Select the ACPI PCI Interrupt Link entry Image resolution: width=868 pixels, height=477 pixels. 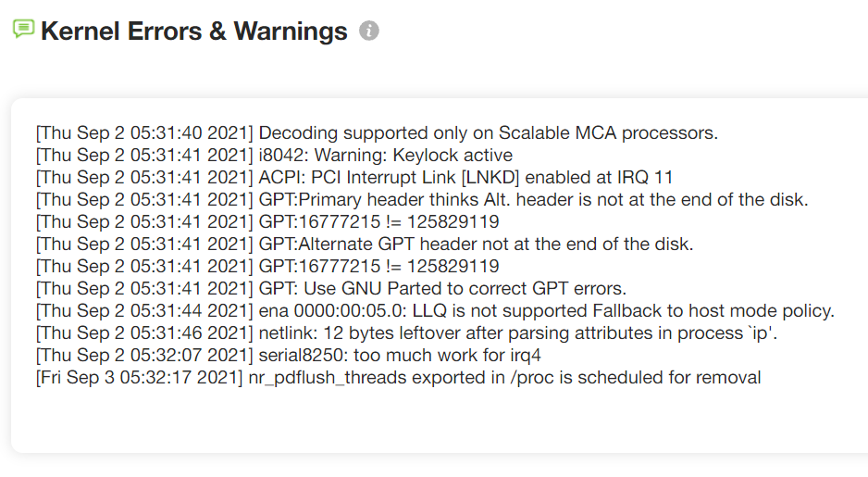[x=354, y=177]
